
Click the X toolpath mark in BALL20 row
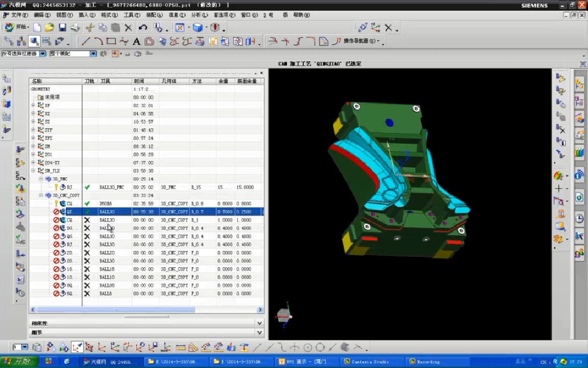click(x=87, y=252)
